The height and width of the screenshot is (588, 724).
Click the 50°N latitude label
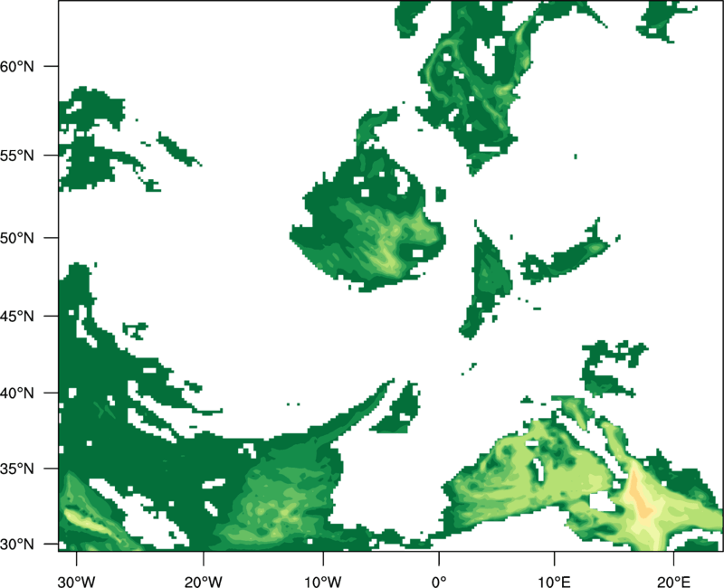click(x=17, y=238)
